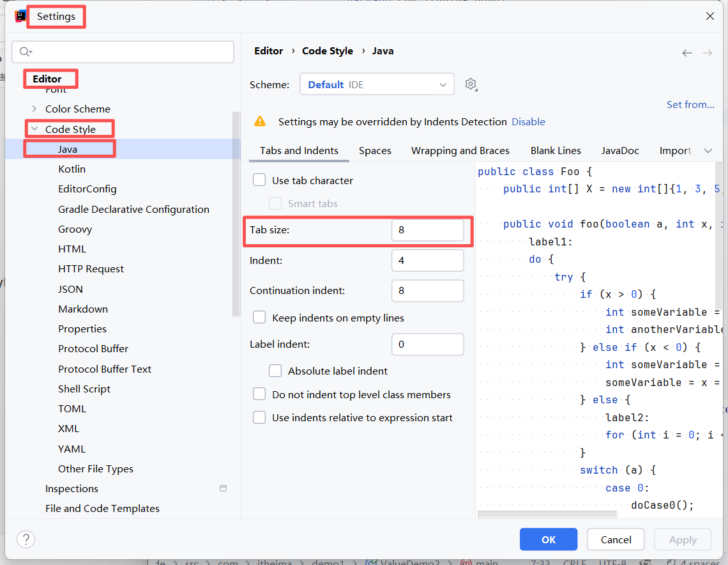The height and width of the screenshot is (565, 728).
Task: Select Protocol Buffer code style
Action: pyautogui.click(x=93, y=349)
